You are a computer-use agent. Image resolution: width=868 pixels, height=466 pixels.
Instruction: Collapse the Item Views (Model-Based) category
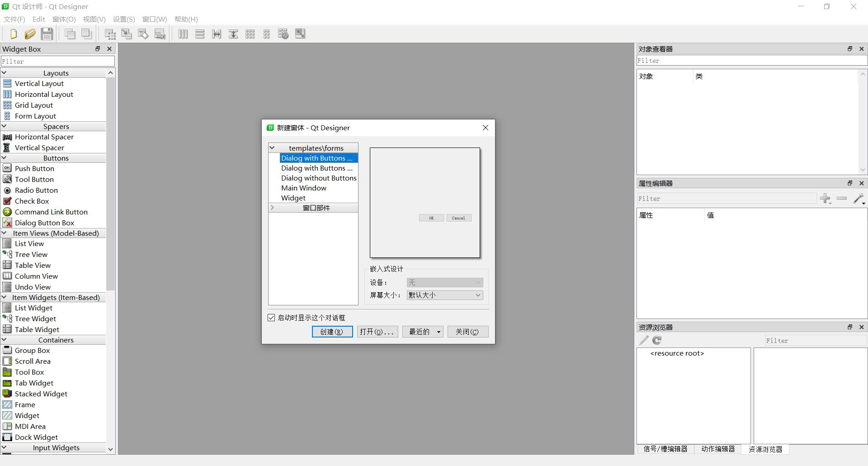click(4, 233)
